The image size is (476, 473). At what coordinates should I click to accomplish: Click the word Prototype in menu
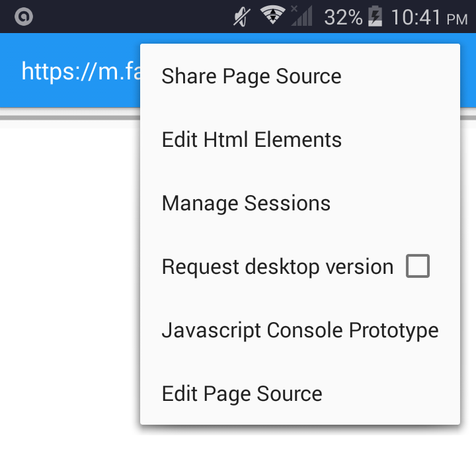(x=393, y=330)
